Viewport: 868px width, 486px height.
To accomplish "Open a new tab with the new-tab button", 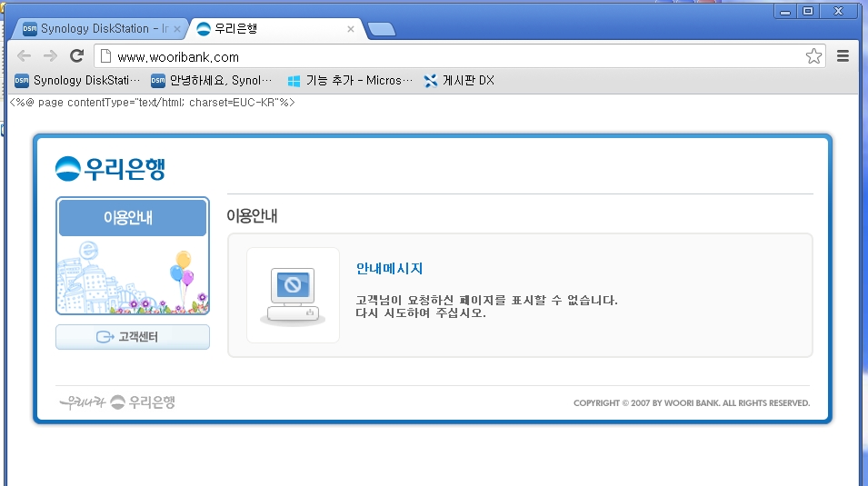I will click(x=382, y=30).
